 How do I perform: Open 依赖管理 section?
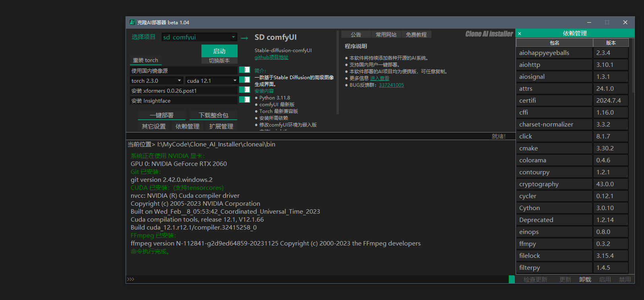point(188,127)
